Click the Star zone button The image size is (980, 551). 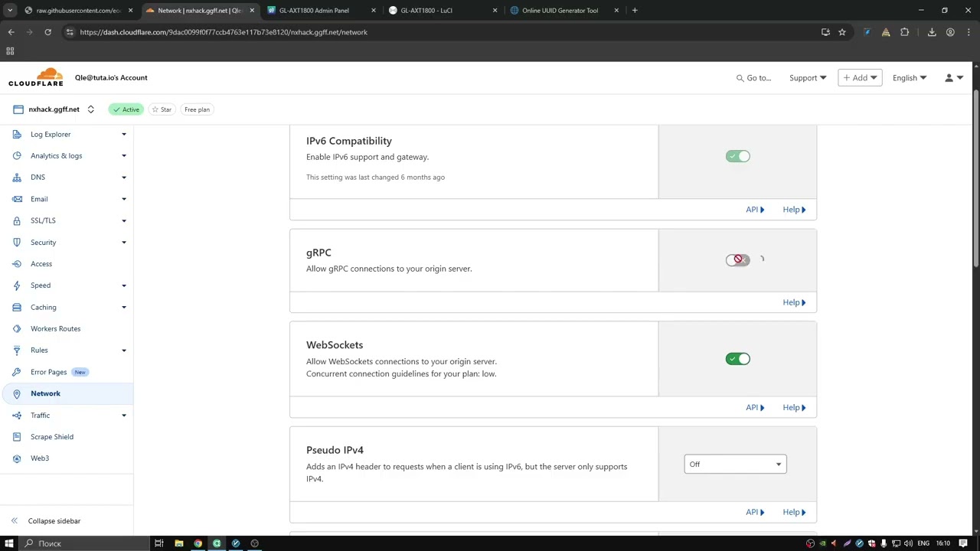click(161, 109)
